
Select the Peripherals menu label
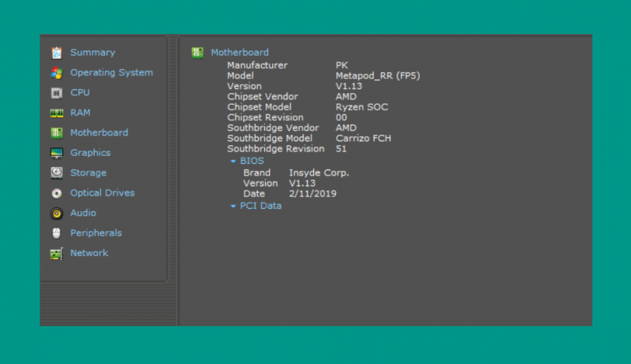tap(95, 233)
